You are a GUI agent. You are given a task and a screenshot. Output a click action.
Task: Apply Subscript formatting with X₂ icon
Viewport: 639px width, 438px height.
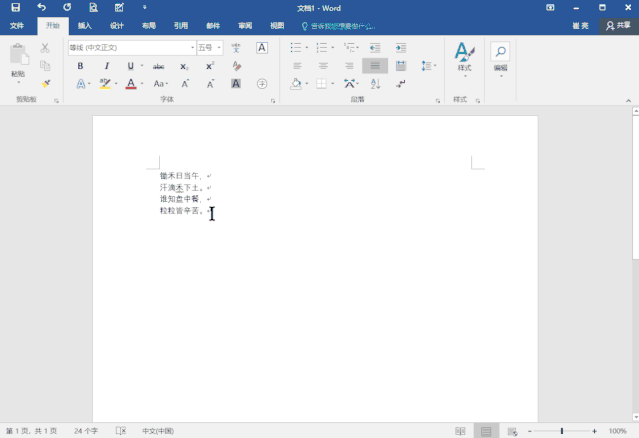[184, 66]
